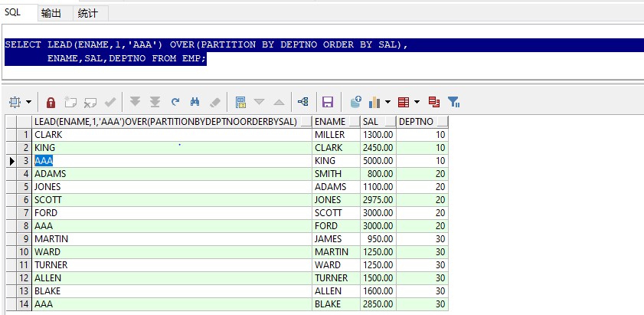Click the connection tree icon in toolbar

302,102
